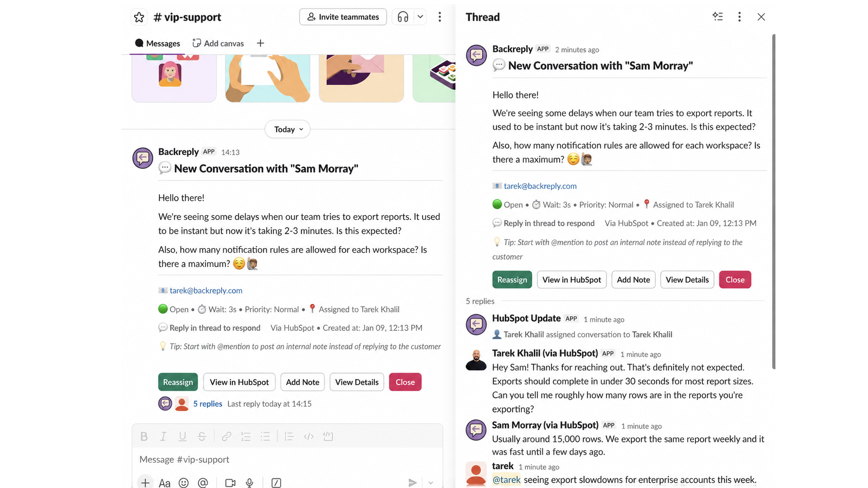Screen dimensions: 868x488
Task: Click Reassign button in channel message
Action: point(178,382)
